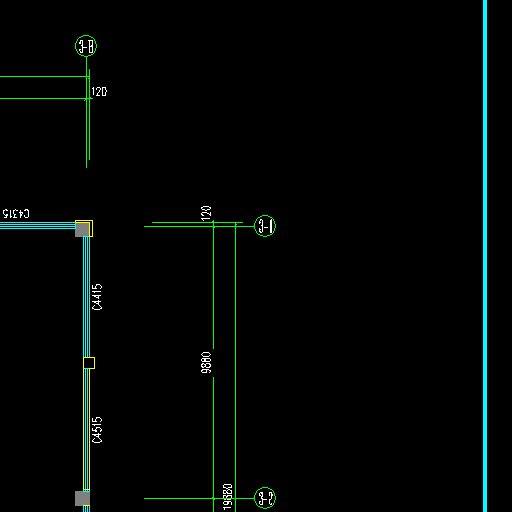Screen dimensions: 512x512
Task: Select the 120 dimension beside axis 3-1
Action: 206,213
